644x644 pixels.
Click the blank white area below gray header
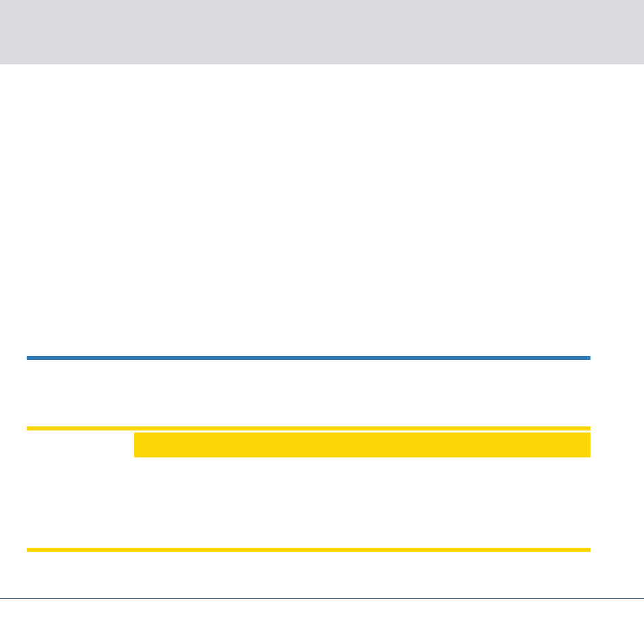click(322, 209)
